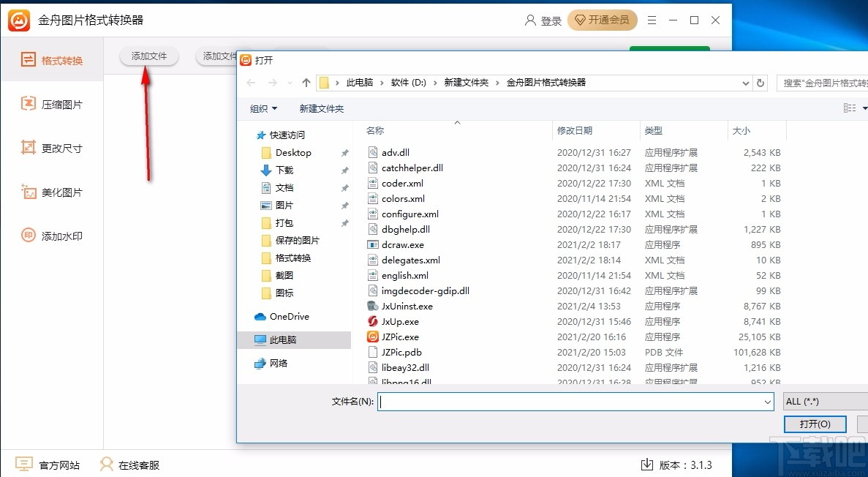Image resolution: width=868 pixels, height=477 pixels.
Task: Open the ALL (*.*) file type dropdown
Action: [x=823, y=401]
